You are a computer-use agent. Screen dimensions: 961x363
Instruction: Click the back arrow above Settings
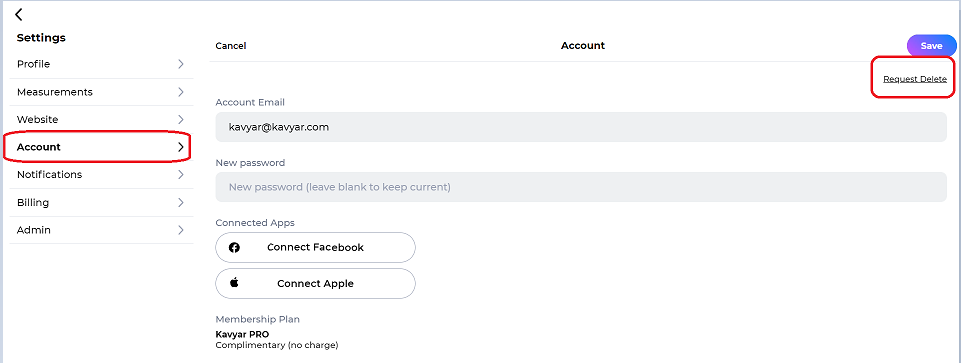(x=19, y=14)
